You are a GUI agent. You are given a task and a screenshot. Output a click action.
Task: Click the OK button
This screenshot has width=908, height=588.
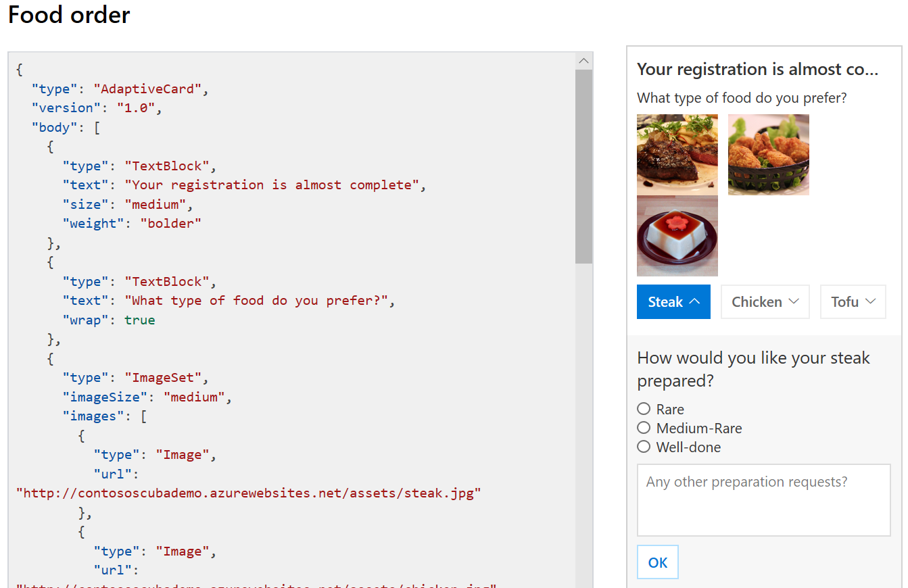[x=657, y=562]
